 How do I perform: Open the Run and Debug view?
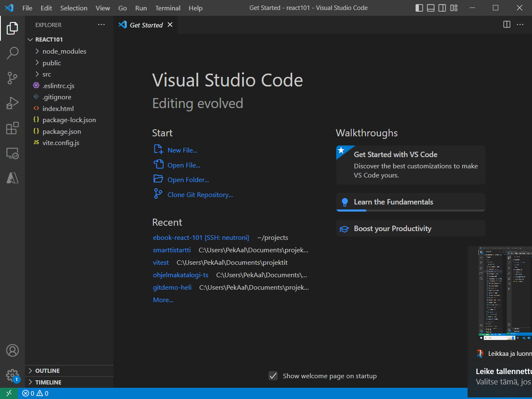[12, 103]
